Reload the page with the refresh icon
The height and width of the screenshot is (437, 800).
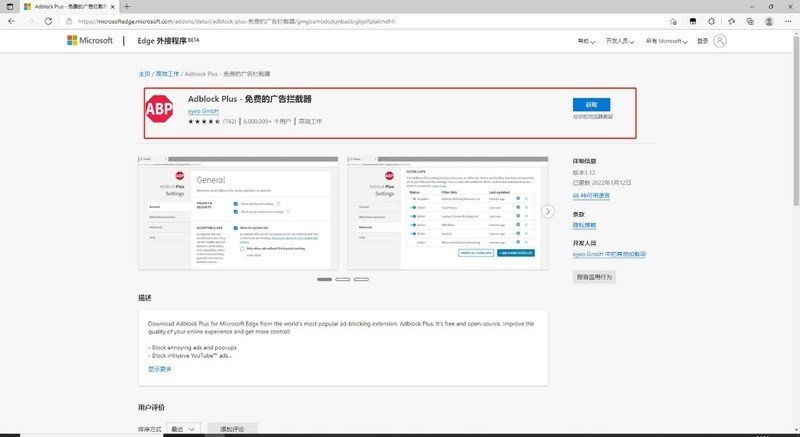click(48, 21)
